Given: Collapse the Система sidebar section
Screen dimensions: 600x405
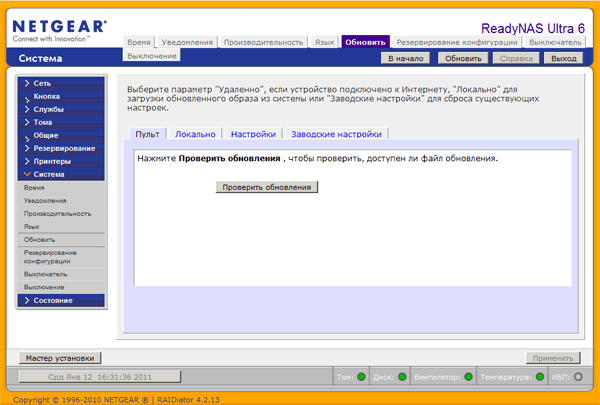Looking at the screenshot, I should [x=61, y=174].
